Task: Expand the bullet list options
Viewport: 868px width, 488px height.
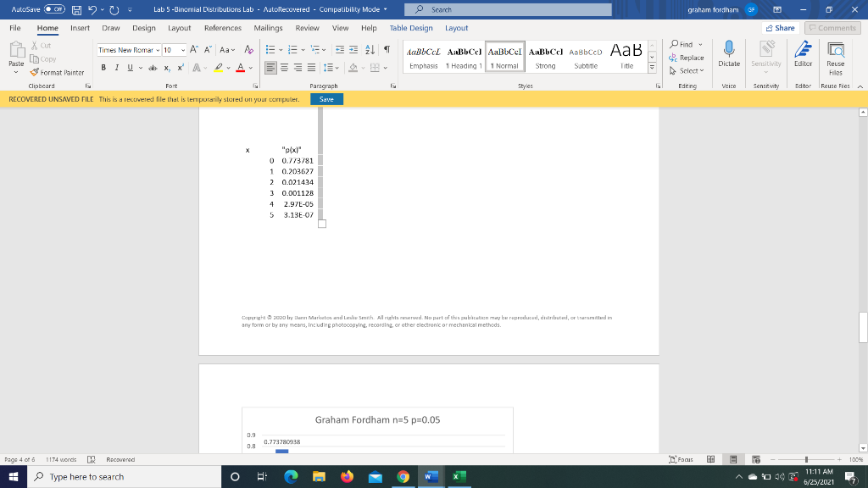Action: (x=280, y=50)
